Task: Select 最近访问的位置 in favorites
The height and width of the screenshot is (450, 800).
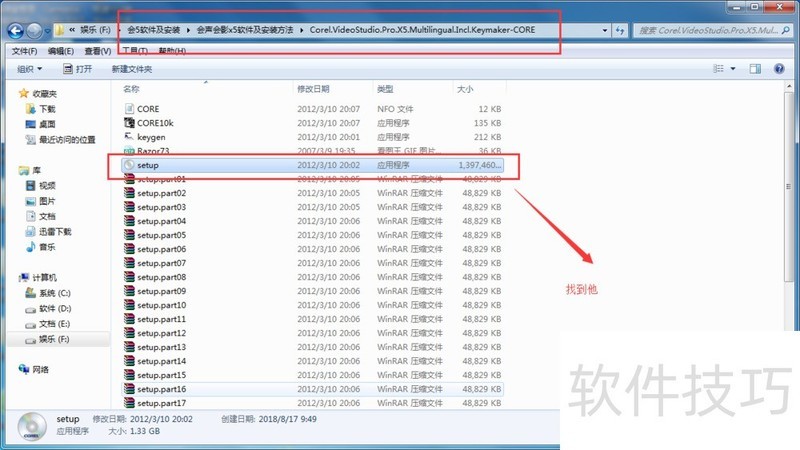Action: (x=60, y=139)
